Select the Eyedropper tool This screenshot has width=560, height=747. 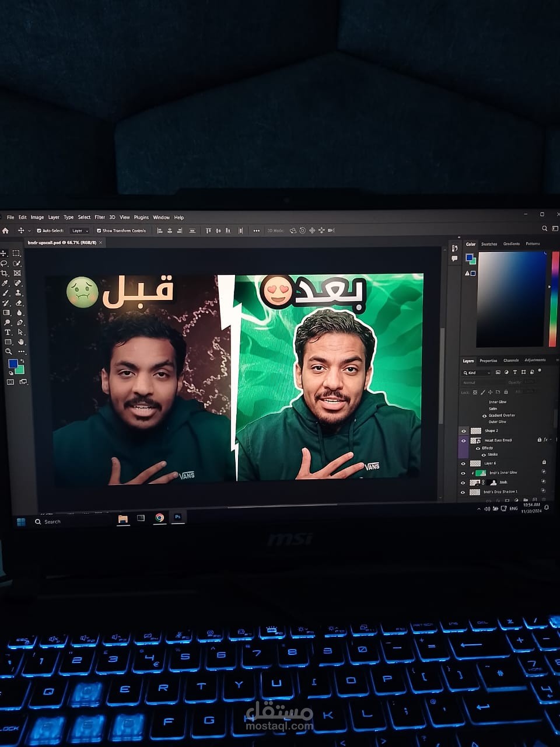(x=5, y=283)
